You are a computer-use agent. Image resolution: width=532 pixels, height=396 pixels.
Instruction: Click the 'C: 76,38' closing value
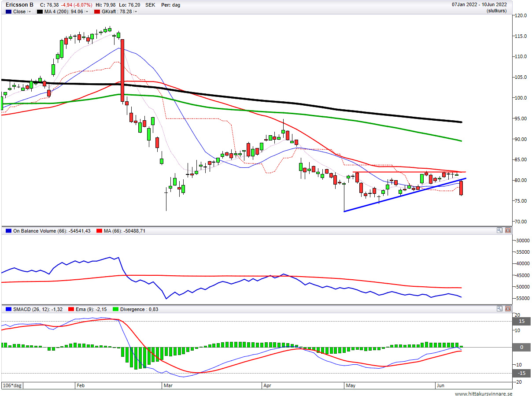click(x=49, y=5)
